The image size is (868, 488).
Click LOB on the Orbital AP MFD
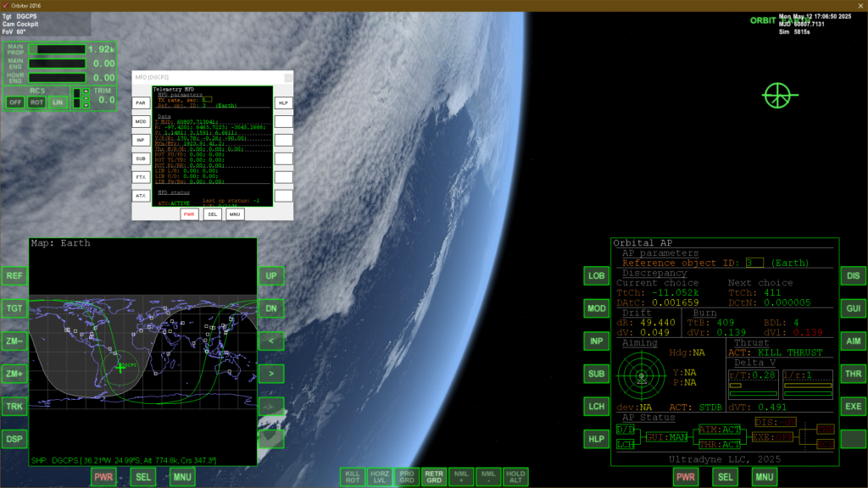pos(596,275)
